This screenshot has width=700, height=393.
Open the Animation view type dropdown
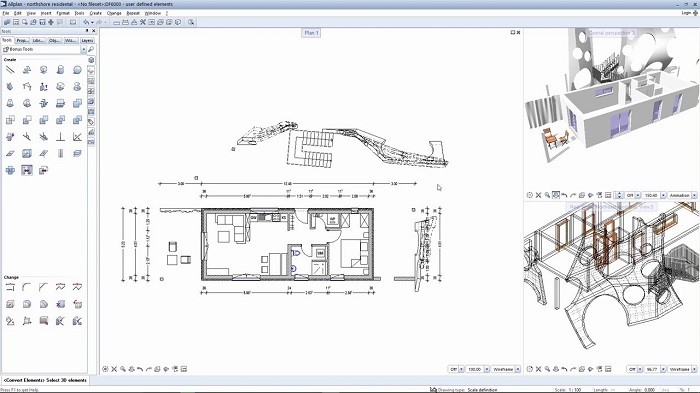694,195
